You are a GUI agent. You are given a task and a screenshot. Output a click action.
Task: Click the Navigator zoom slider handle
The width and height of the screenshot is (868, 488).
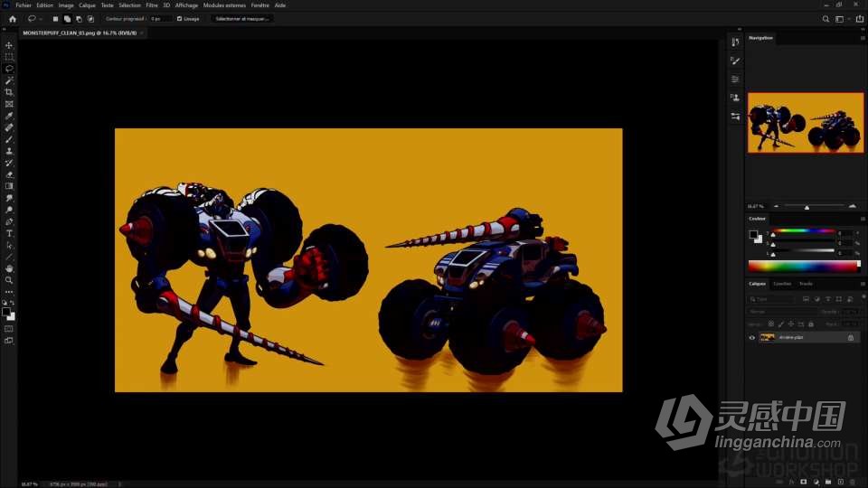click(807, 207)
